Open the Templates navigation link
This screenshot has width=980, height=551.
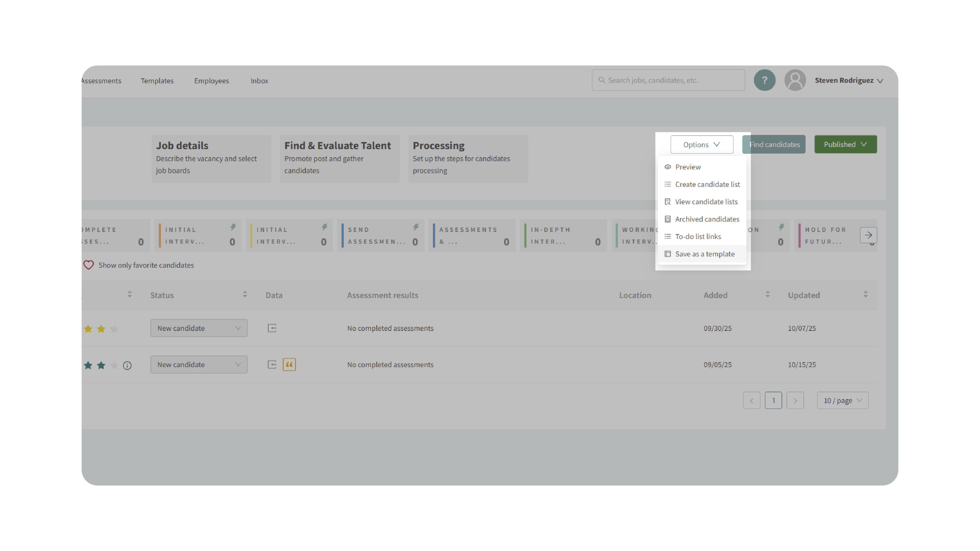click(x=157, y=81)
